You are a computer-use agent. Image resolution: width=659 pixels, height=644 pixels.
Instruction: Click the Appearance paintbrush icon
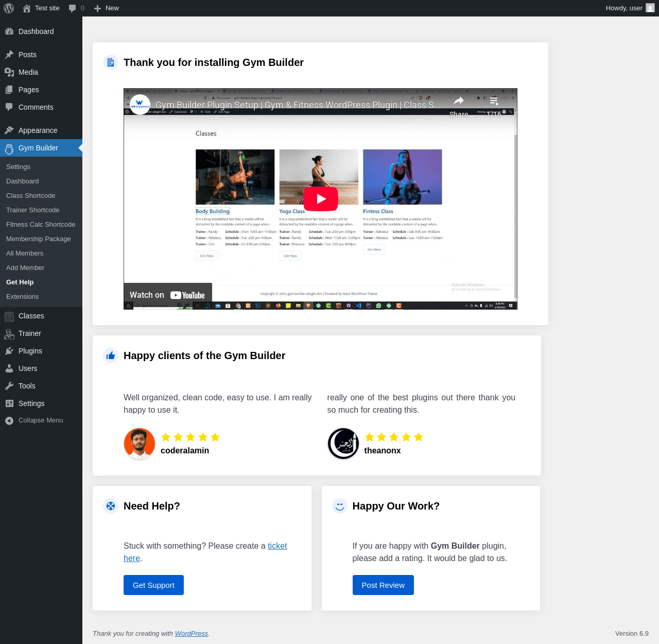9,130
